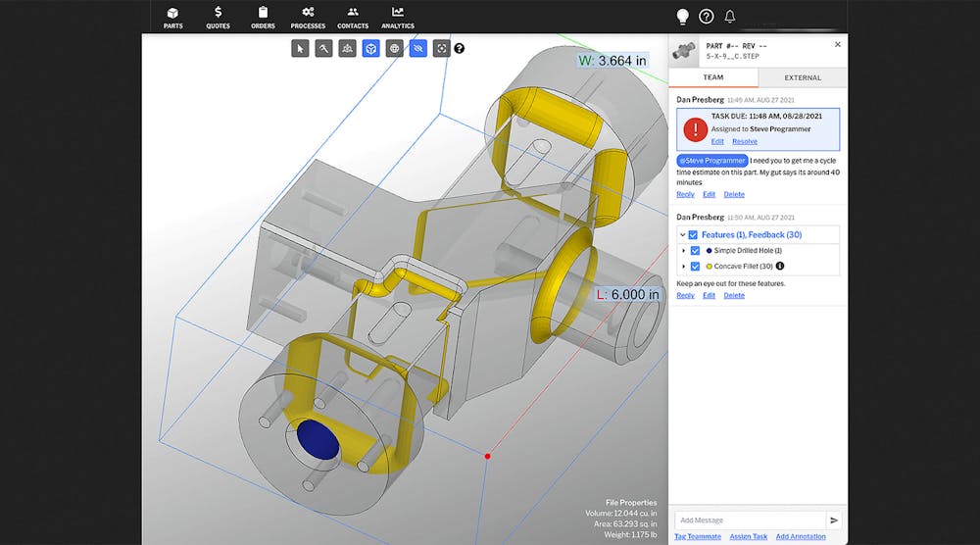
Task: Uncheck the Concave Fillet checkbox
Action: pyautogui.click(x=695, y=267)
